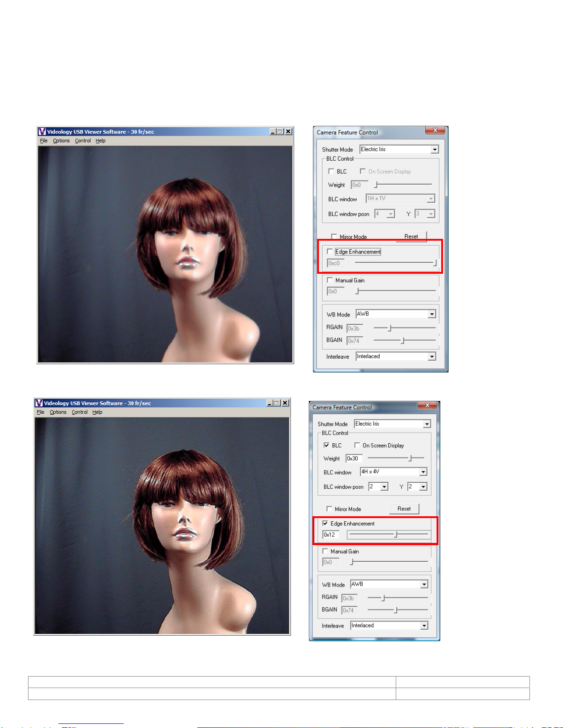Expand Shutter Mode dropdown in upper panel
Viewport: 563px width, 728px height.
434,149
